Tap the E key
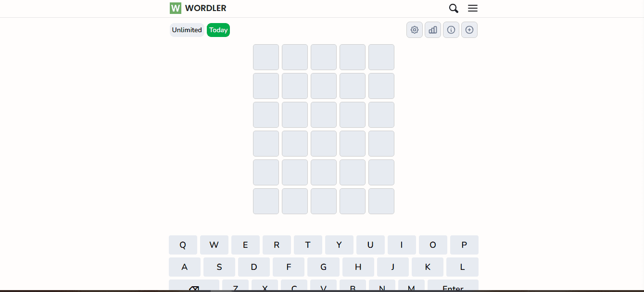This screenshot has height=292, width=644. [x=245, y=245]
